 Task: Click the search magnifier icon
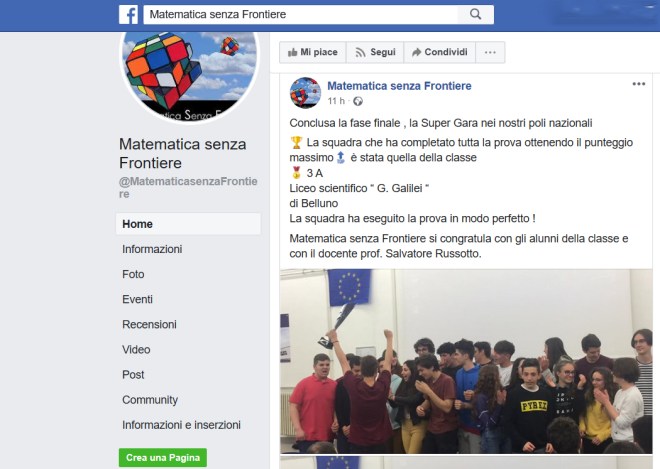click(476, 14)
